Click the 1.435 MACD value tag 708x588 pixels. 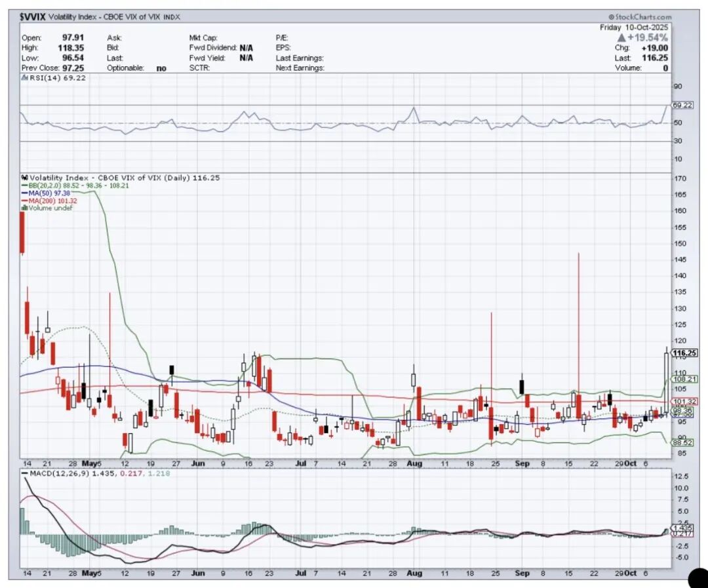point(682,528)
